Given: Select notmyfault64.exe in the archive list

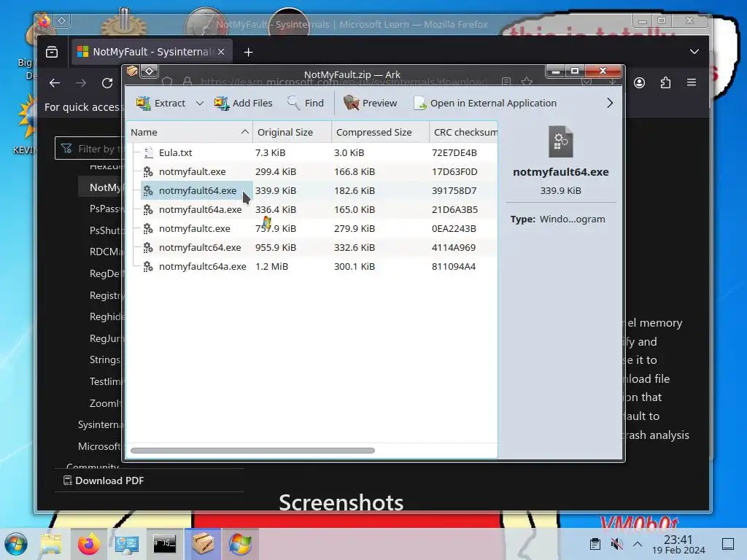Looking at the screenshot, I should point(312,190).
